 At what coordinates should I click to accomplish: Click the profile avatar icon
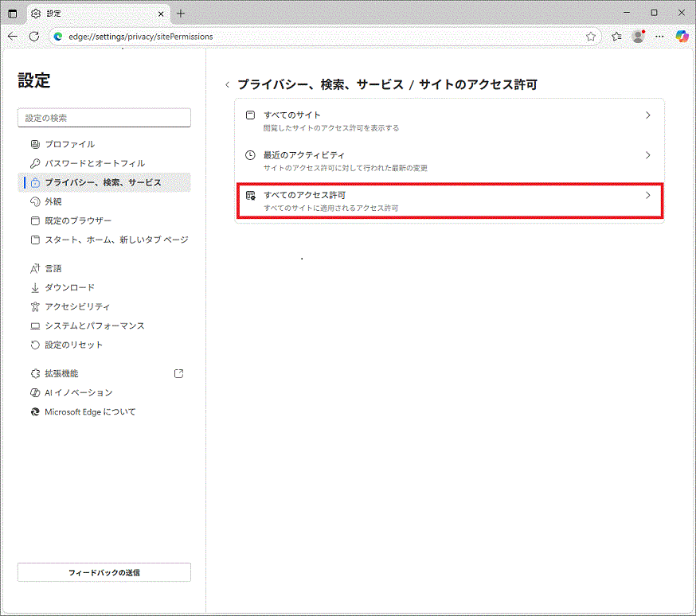tap(638, 36)
